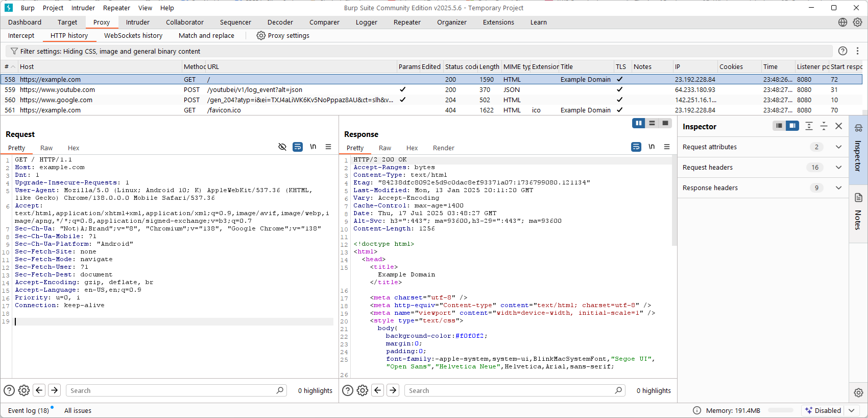The width and height of the screenshot is (868, 418).
Task: Open help icon beside filter bar
Action: [842, 51]
